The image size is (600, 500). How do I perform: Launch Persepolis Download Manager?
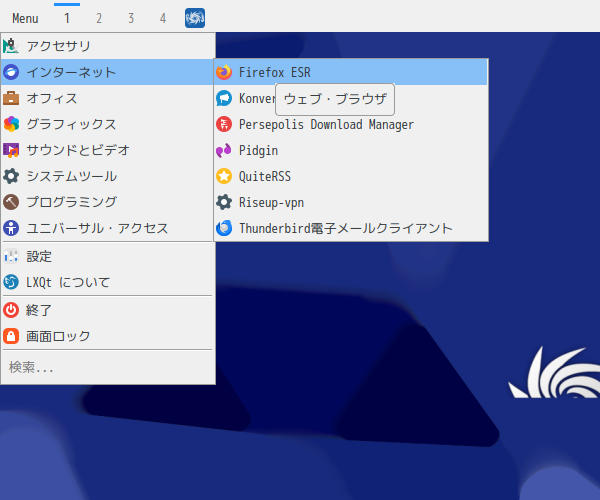351,124
